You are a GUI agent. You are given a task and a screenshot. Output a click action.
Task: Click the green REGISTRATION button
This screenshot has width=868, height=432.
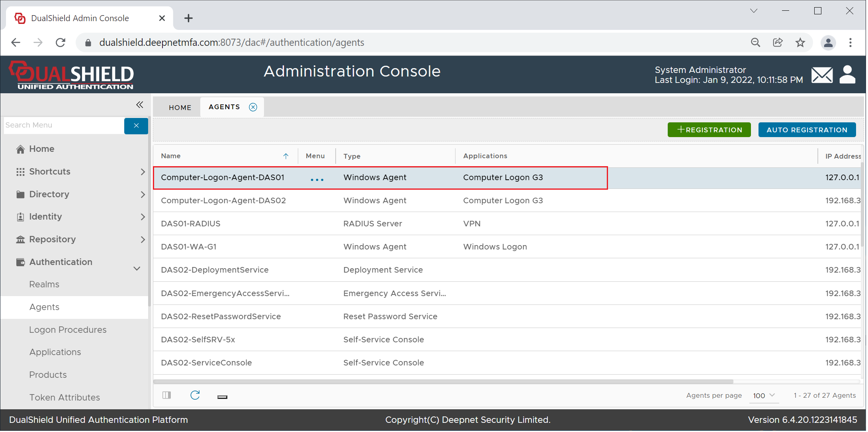[x=709, y=130]
